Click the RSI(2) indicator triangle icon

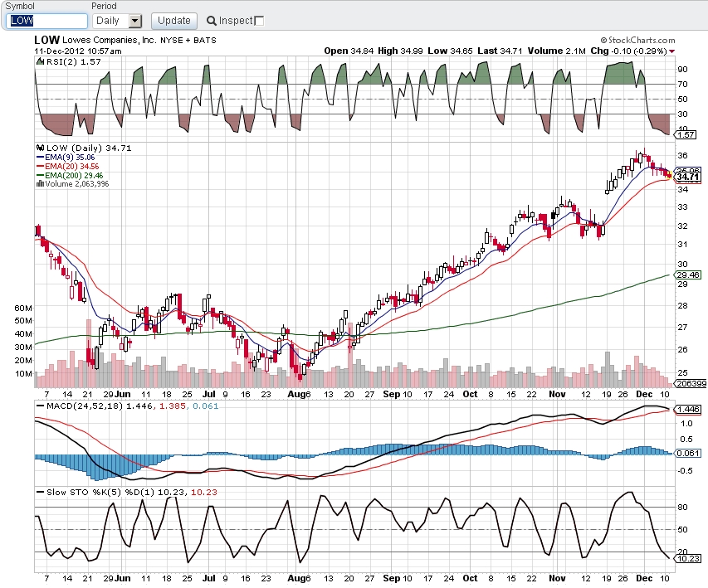pos(40,61)
